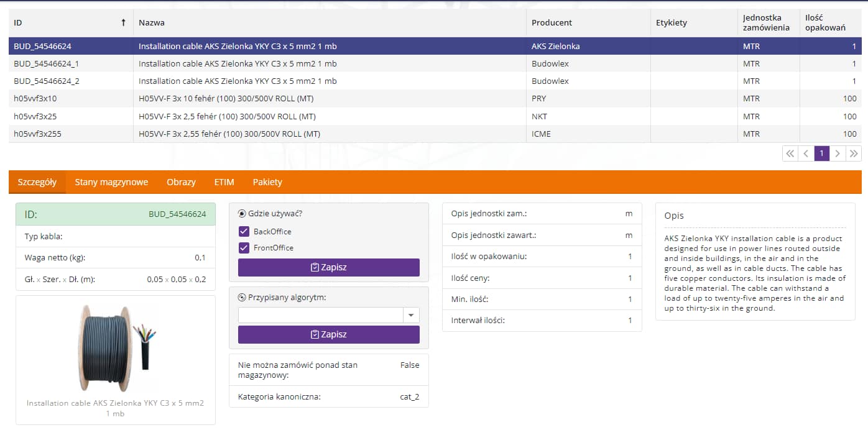Uncheck the BackOffice checkbox
Screen dimensions: 868x430
point(244,232)
